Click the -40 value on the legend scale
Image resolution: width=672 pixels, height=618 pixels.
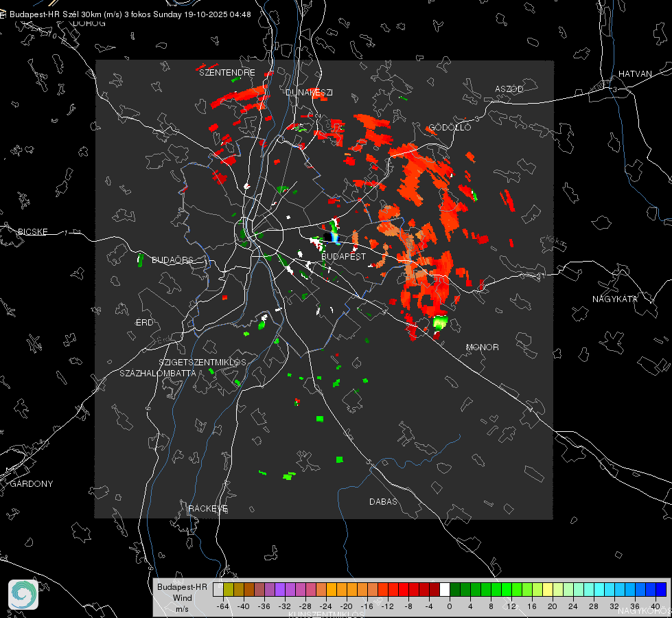[x=244, y=606]
